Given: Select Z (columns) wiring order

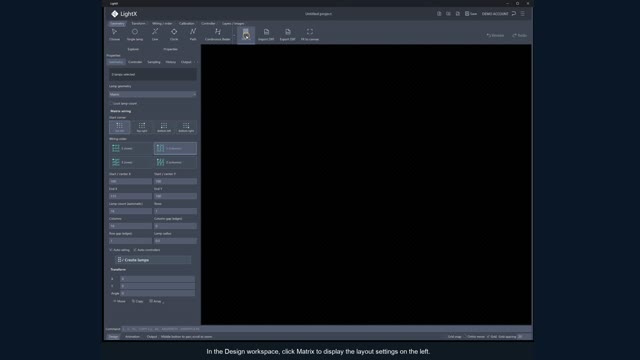Looking at the screenshot, I should click(x=175, y=162).
